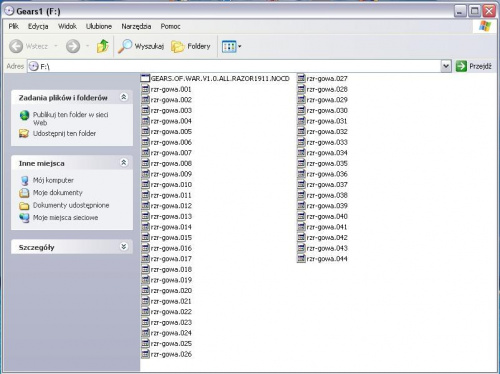Select the rzr-gowa.020 file icon

(x=145, y=291)
